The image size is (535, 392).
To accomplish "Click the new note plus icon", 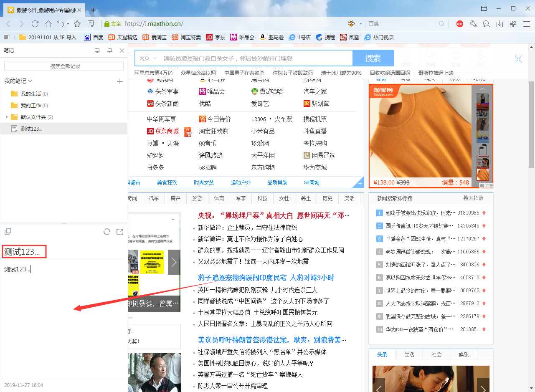I will click(x=120, y=82).
